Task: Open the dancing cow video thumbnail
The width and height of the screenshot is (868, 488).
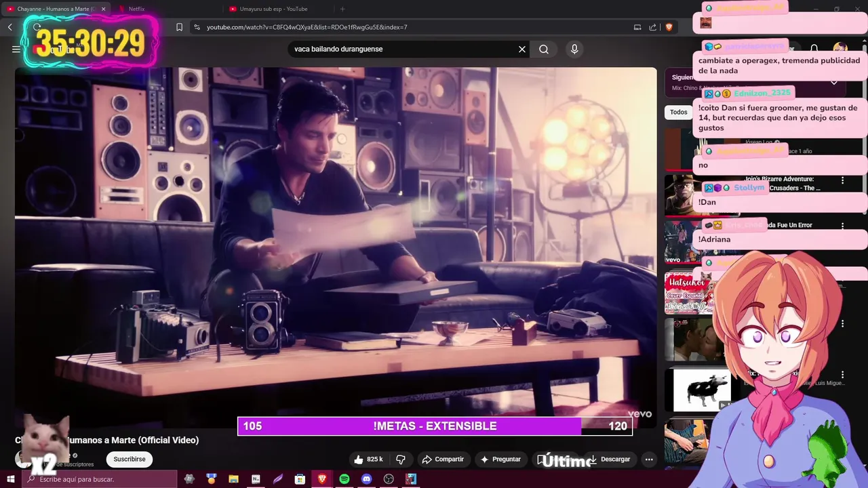Action: point(702,389)
